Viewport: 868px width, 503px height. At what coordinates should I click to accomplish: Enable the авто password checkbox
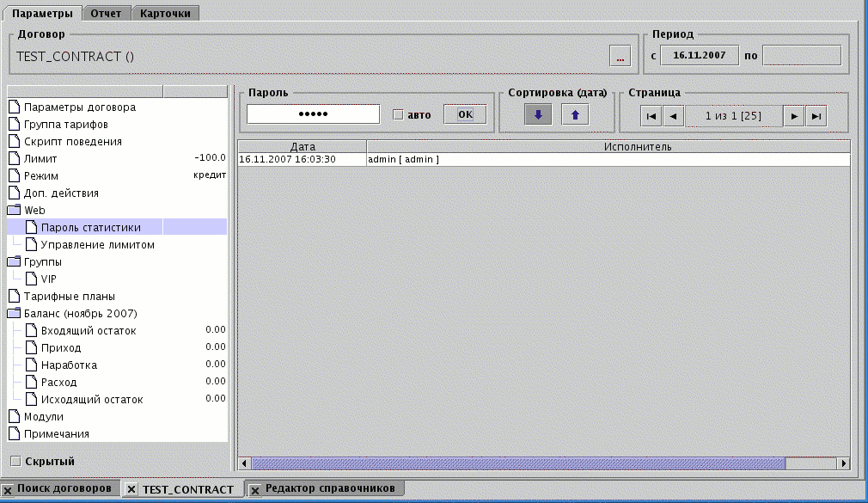(x=398, y=115)
